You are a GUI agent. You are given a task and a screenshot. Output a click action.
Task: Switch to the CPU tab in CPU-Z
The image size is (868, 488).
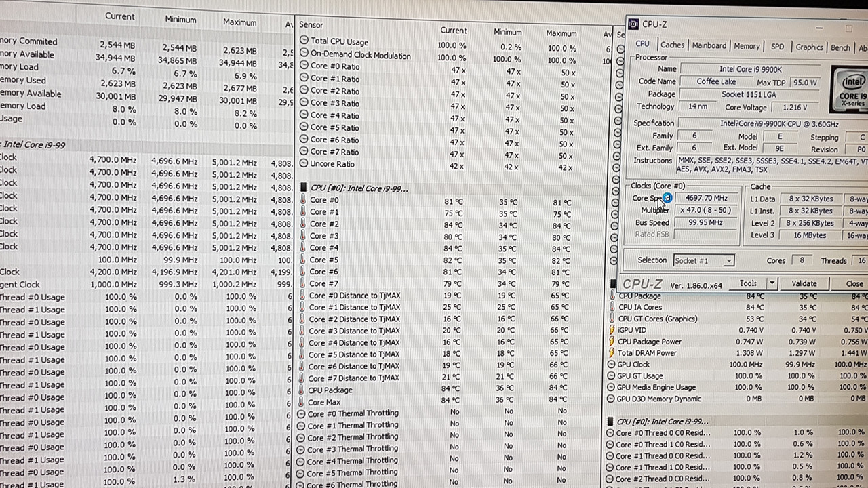click(x=642, y=44)
